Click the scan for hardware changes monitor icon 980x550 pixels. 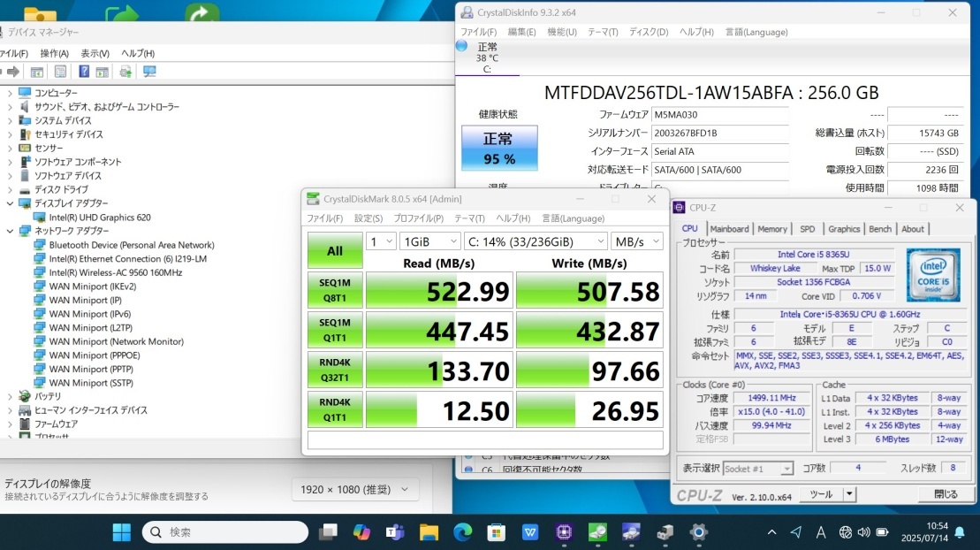click(149, 72)
